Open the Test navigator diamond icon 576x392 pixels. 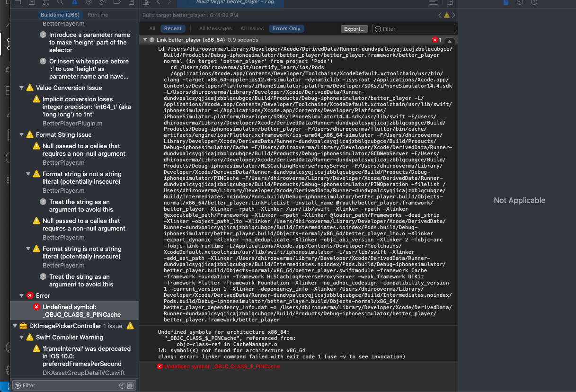[89, 2]
